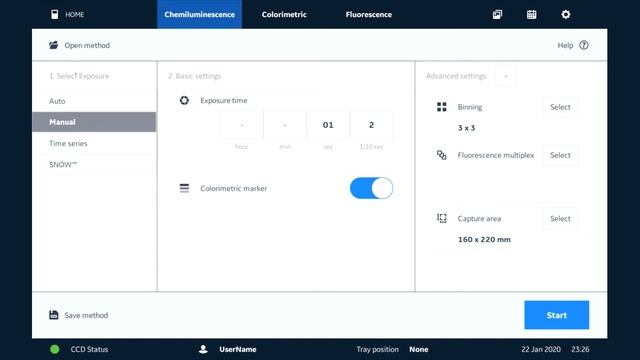This screenshot has height=360, width=640.
Task: Click the sec exposure field showing 01
Action: click(x=328, y=125)
